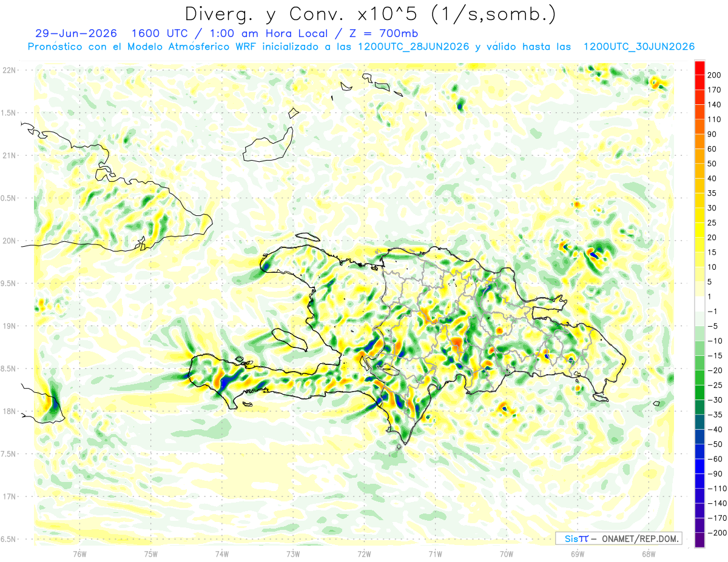Viewport: 728px width, 562px height.
Task: Click the '75W' longitude label
Action: point(150,554)
